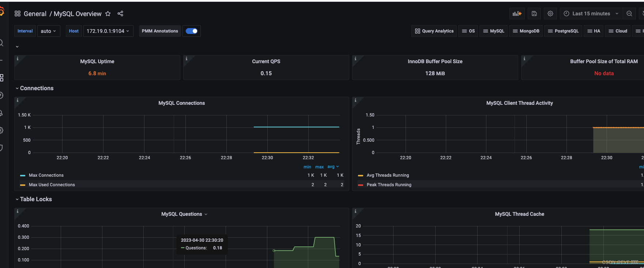Click the red No data value

click(x=604, y=73)
